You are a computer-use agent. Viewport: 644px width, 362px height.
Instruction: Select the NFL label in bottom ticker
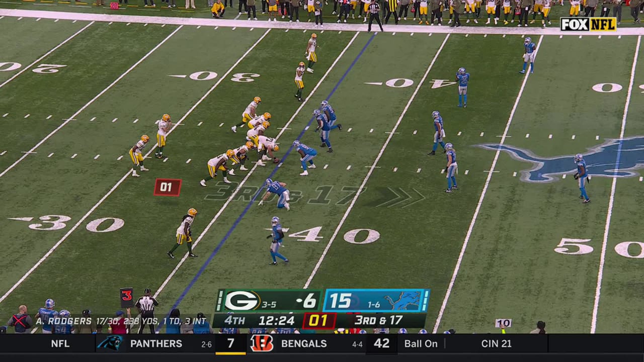(60, 344)
